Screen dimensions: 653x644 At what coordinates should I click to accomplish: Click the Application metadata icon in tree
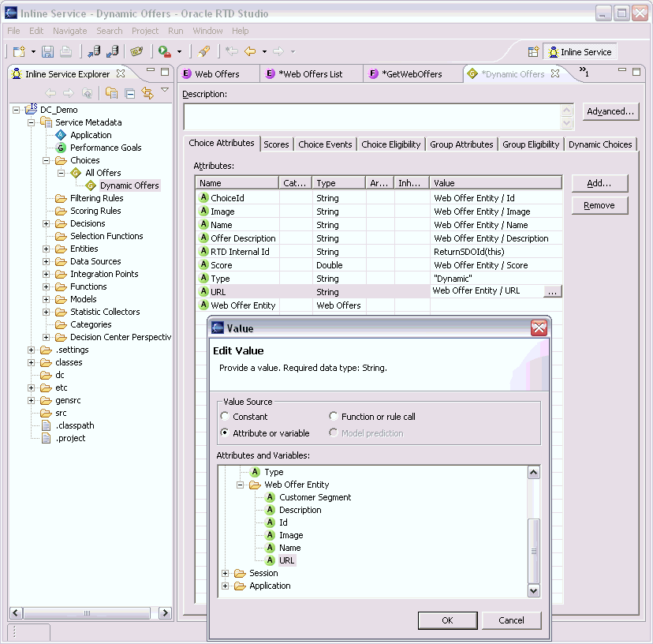[x=61, y=135]
